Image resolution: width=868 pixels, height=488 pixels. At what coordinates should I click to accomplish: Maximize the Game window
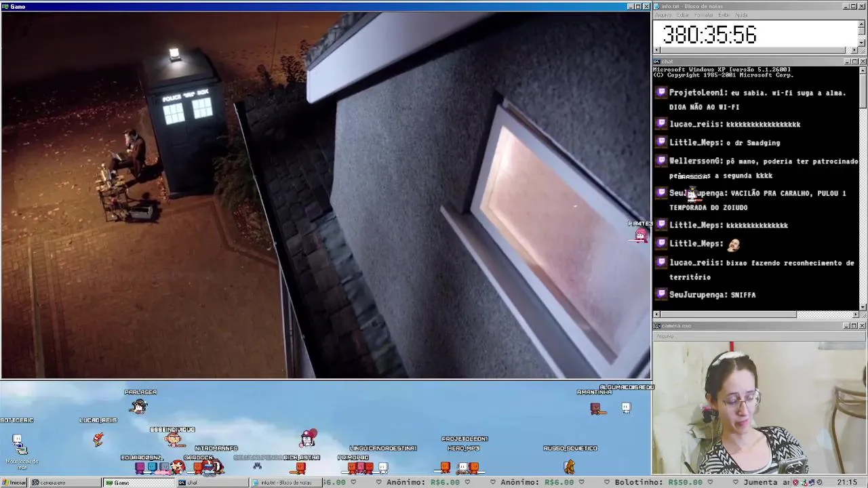pos(638,7)
